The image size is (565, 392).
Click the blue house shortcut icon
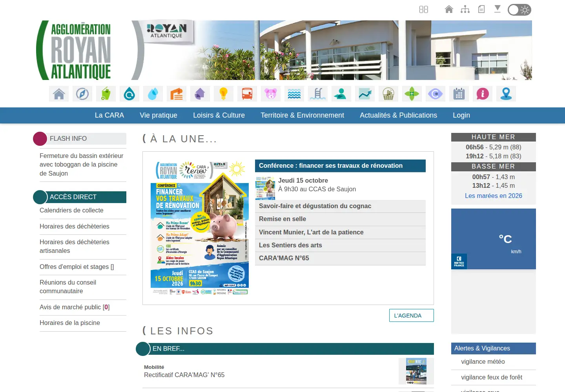(59, 94)
